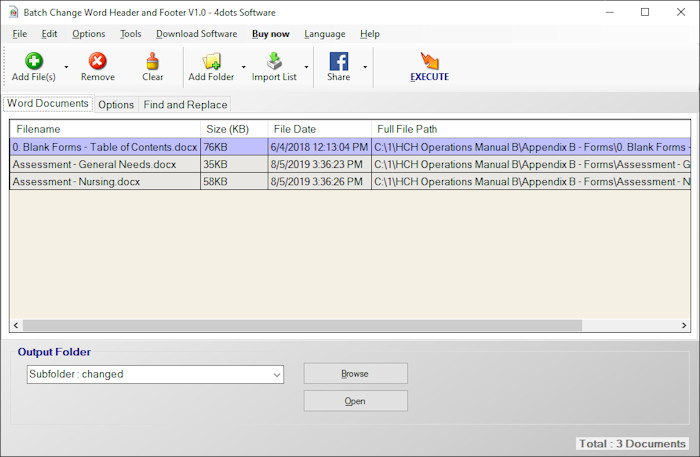Sort by the File Date column header
The image size is (700, 457).
pyautogui.click(x=319, y=129)
